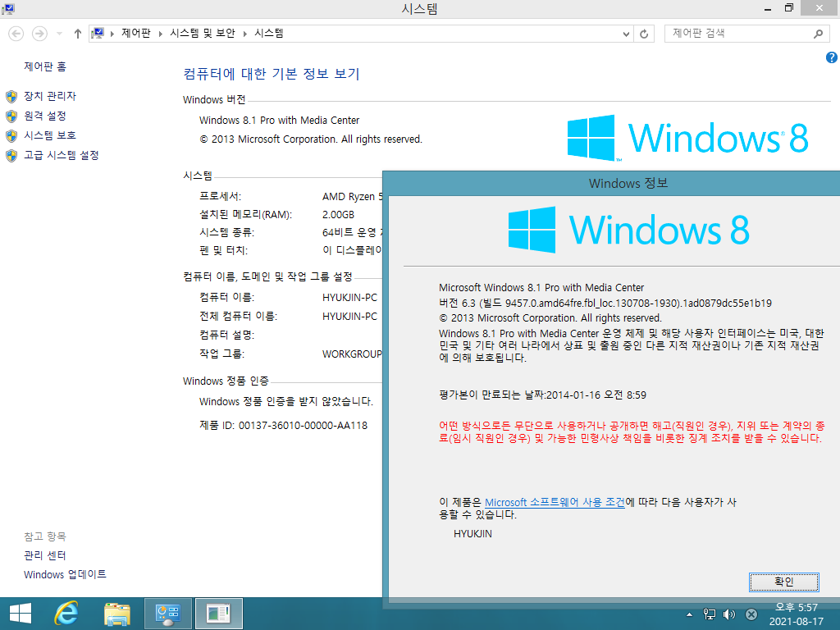Open File Explorer from taskbar
This screenshot has width=840, height=630.
pos(117,614)
